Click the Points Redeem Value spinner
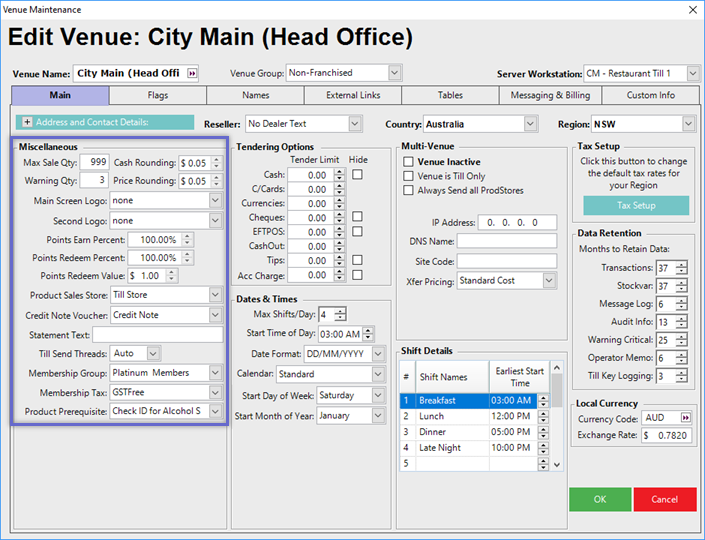 171,276
